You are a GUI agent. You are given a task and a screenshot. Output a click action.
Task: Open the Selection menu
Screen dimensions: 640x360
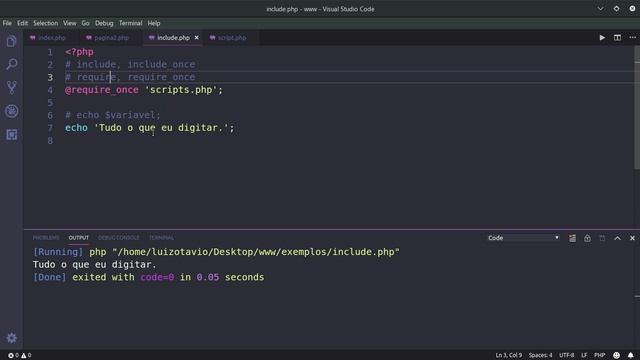point(45,23)
